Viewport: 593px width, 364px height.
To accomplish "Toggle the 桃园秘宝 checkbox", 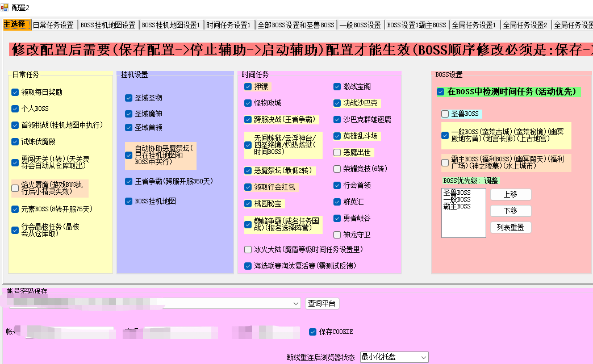I will 248,204.
